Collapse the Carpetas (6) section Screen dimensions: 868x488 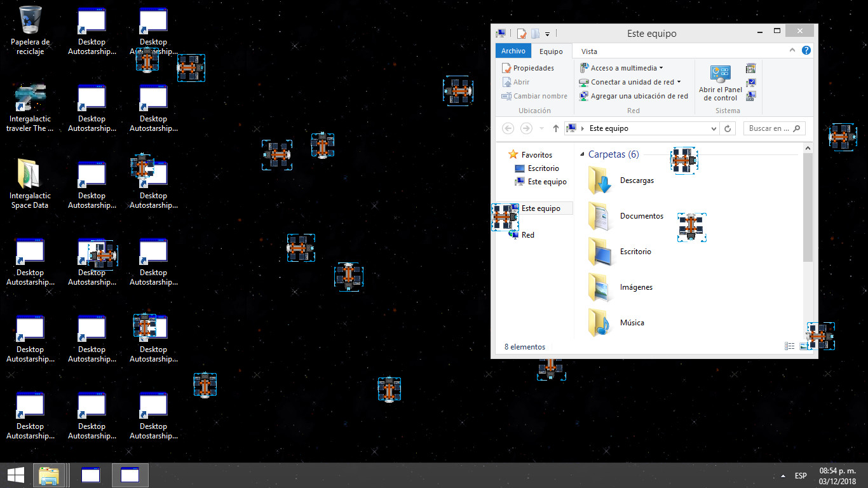point(582,154)
